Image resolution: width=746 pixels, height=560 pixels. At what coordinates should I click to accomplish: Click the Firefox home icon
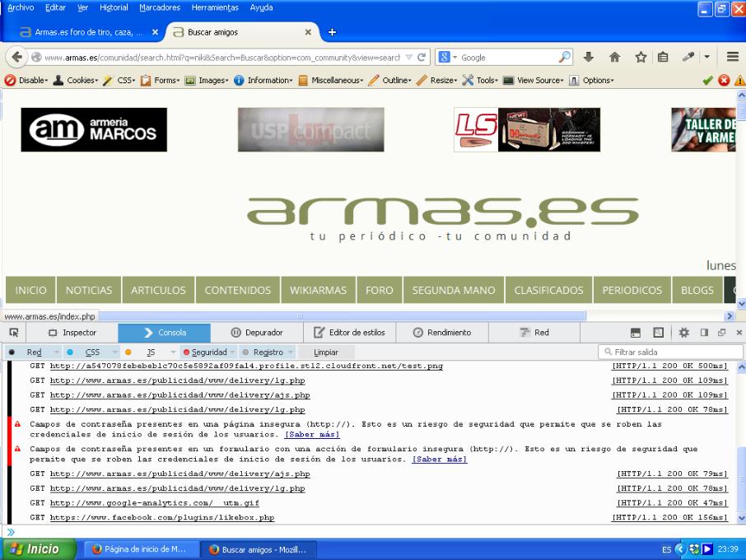[x=613, y=58]
